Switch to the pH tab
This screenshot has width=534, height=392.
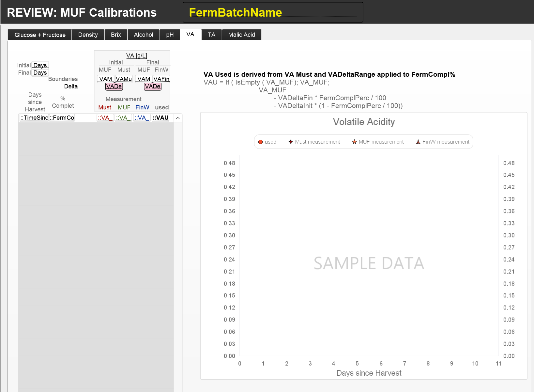[170, 35]
